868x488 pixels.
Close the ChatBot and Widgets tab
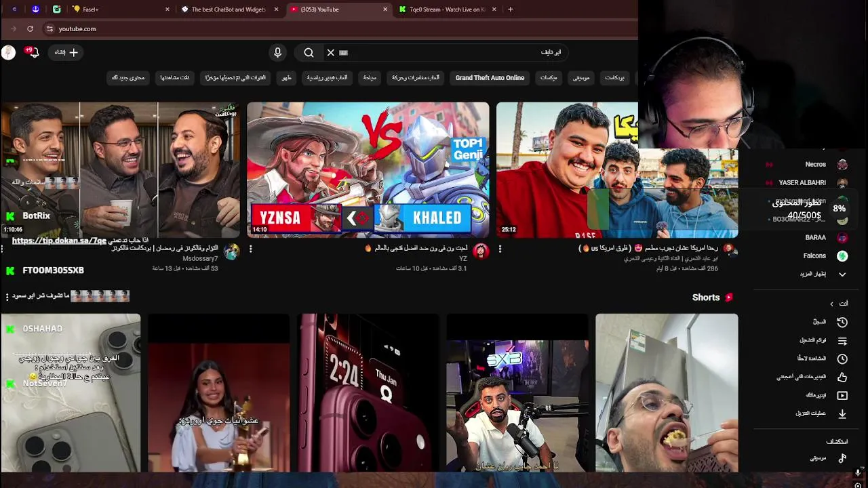point(276,9)
